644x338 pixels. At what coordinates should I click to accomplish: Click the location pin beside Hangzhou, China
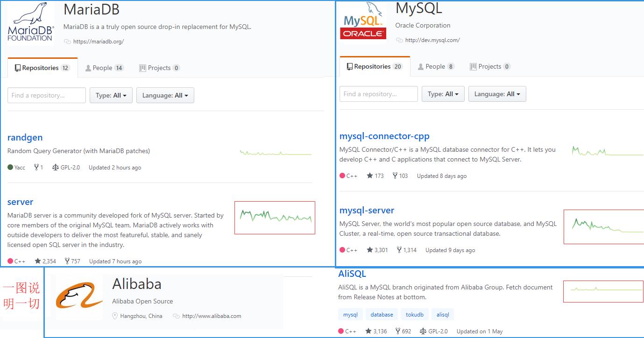(115, 316)
